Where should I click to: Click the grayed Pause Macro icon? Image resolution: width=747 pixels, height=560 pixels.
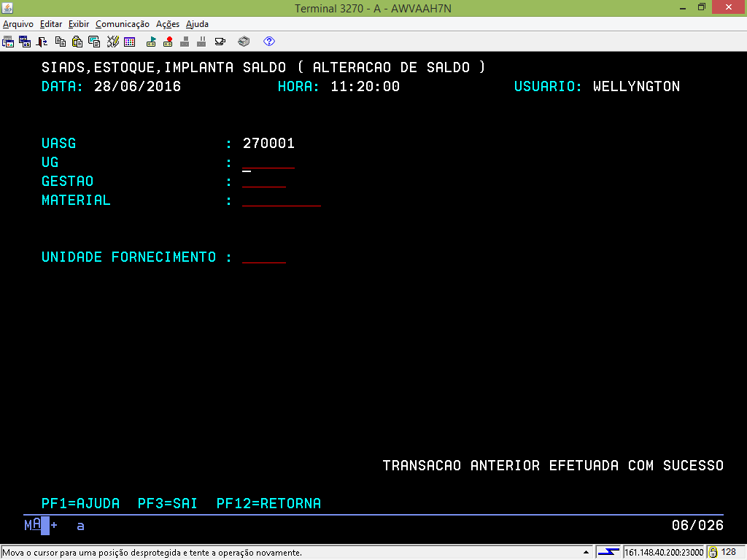coord(201,42)
